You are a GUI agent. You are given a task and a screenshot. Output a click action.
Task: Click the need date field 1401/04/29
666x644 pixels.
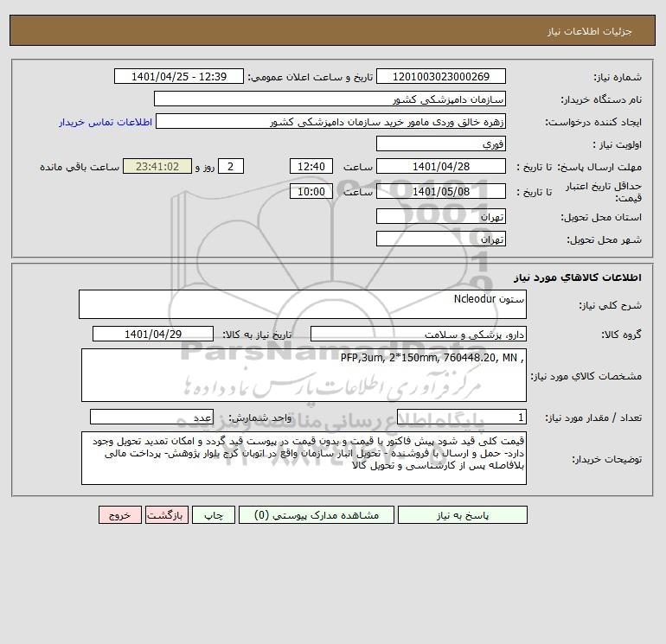click(x=153, y=334)
